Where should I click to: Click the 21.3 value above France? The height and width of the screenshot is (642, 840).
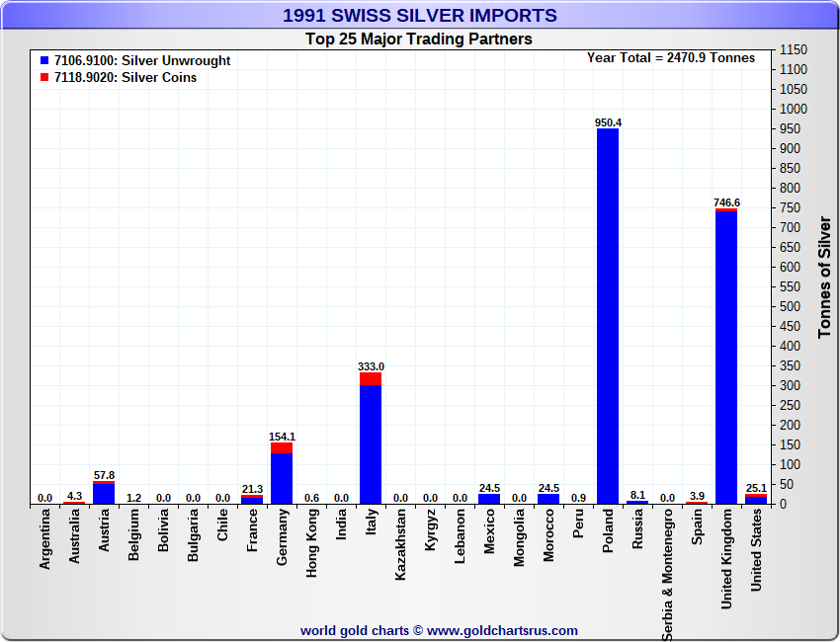[252, 489]
